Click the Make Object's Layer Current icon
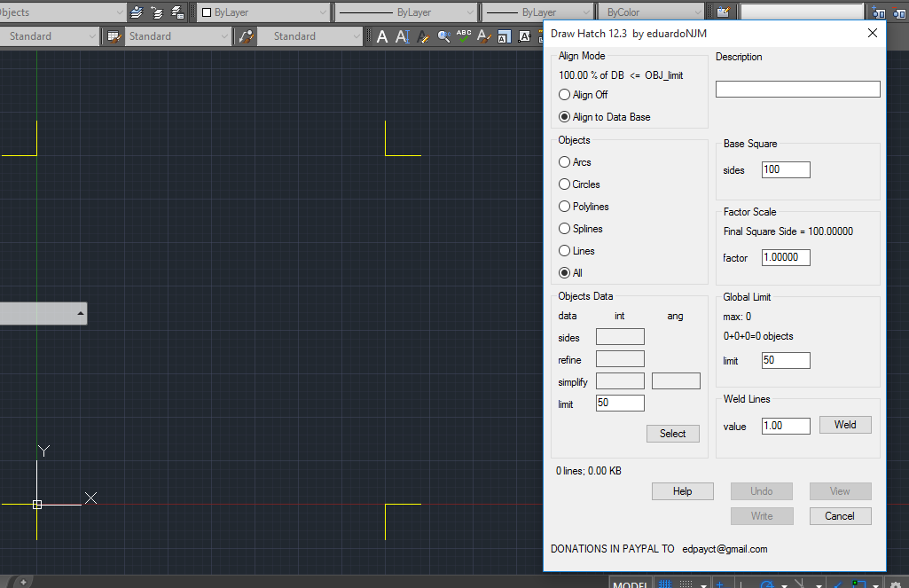This screenshot has height=588, width=909. point(134,12)
